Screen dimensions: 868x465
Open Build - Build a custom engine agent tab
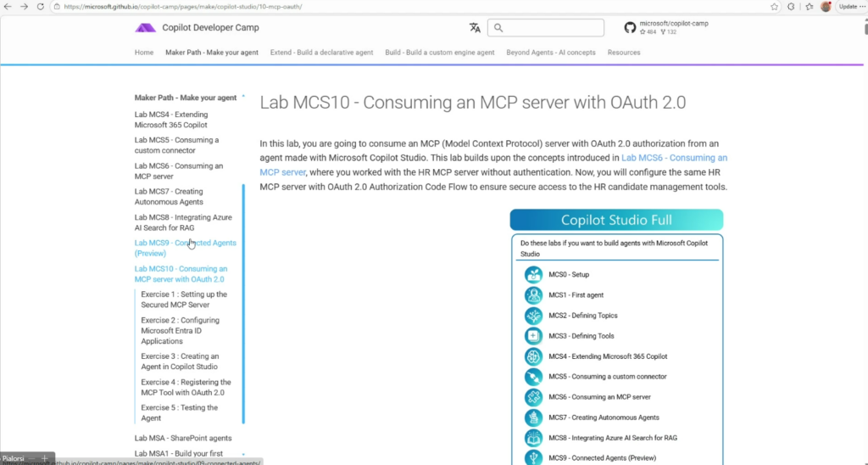440,53
